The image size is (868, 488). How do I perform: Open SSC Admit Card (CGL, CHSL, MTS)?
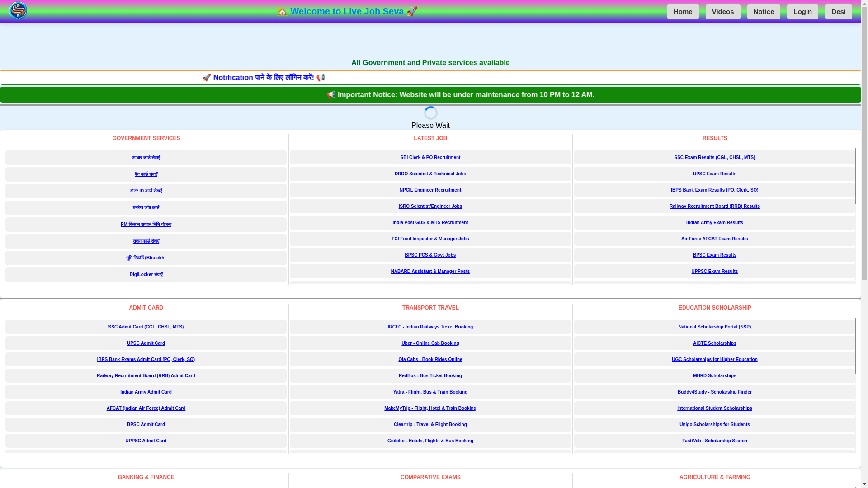pyautogui.click(x=146, y=327)
